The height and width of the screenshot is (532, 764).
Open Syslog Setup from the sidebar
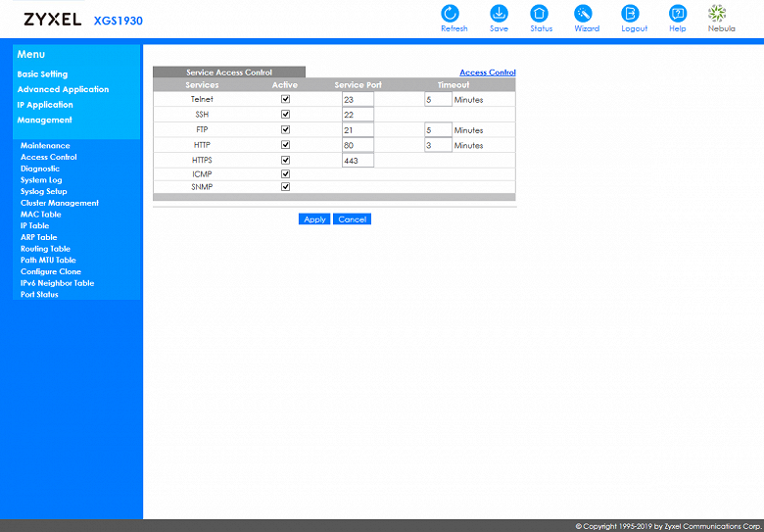tap(43, 191)
